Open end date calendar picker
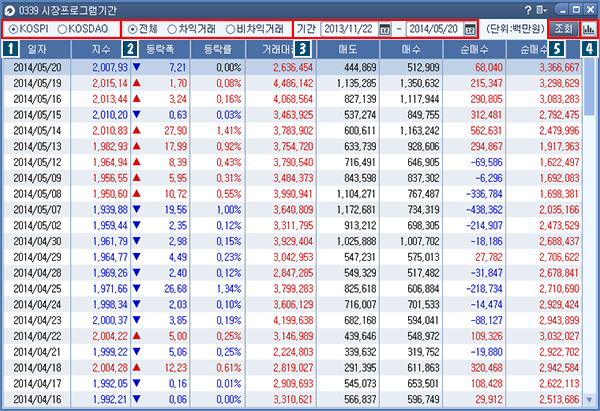 point(470,29)
